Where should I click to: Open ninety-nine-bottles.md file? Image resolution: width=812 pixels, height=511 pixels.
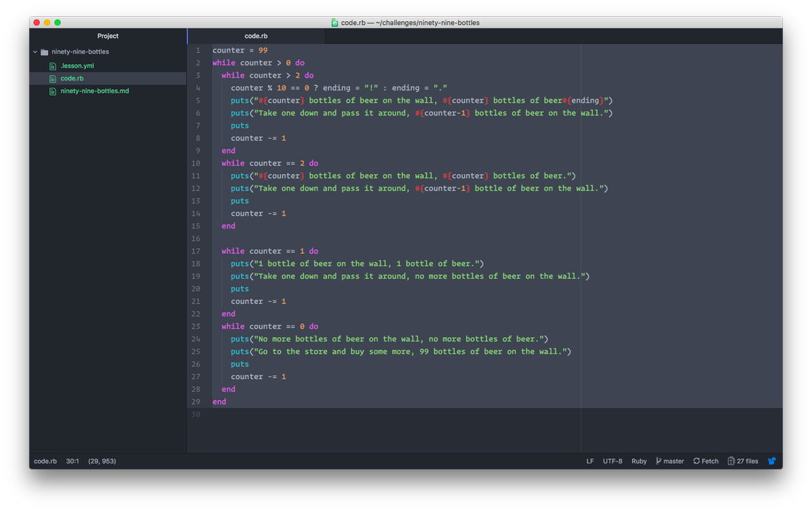pos(95,91)
